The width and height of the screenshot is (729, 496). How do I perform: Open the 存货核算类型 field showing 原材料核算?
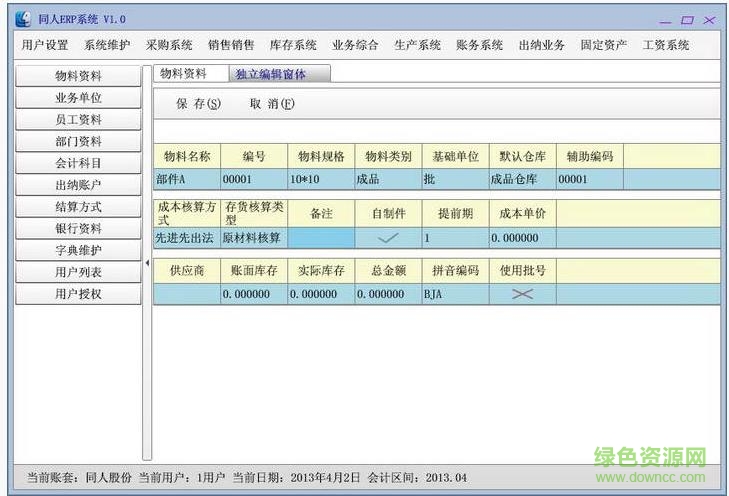click(x=254, y=238)
